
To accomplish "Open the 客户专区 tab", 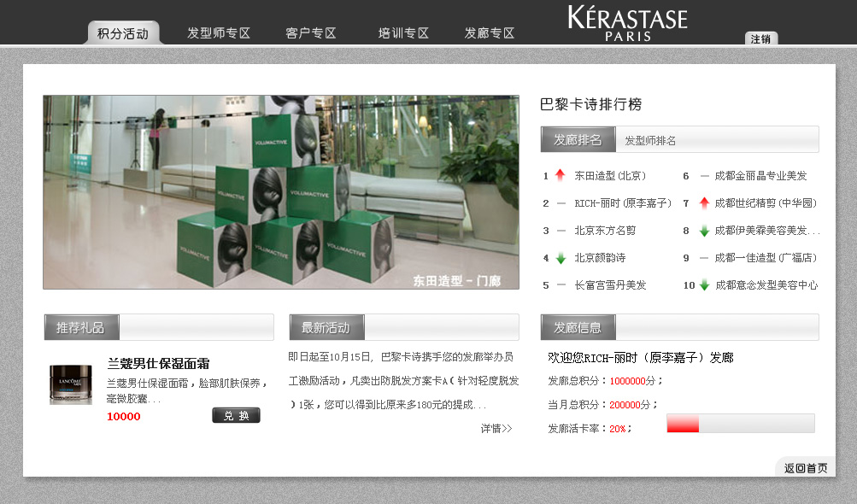I will 310,33.
